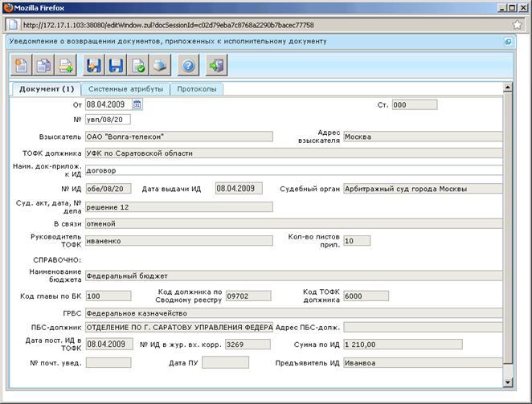Viewport: 532px width, 404px height.
Task: Click the bookmark star in address bar
Action: [x=517, y=25]
